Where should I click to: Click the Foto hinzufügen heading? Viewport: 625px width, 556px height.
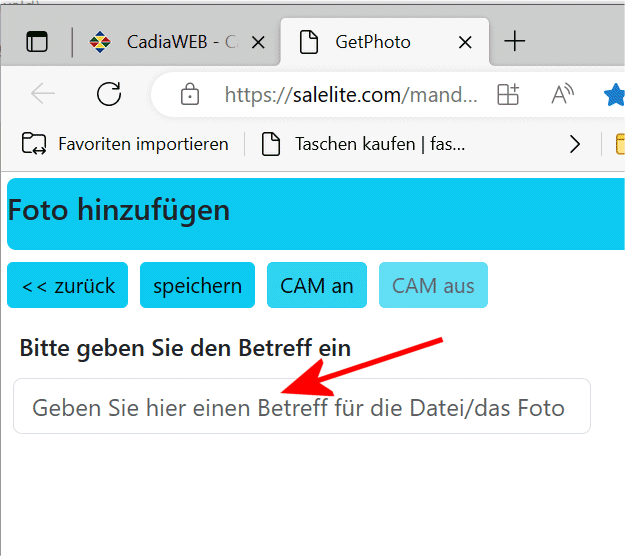pyautogui.click(x=119, y=210)
